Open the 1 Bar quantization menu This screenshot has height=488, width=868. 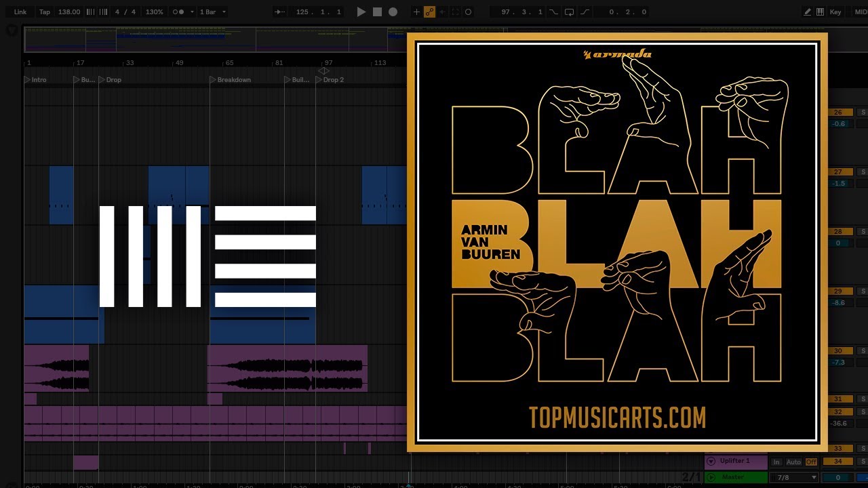[213, 12]
